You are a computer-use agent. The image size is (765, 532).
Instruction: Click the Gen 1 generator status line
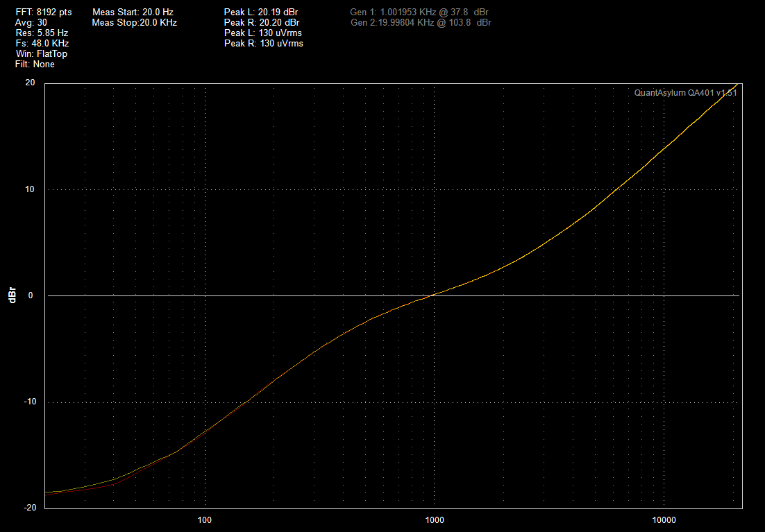click(421, 12)
